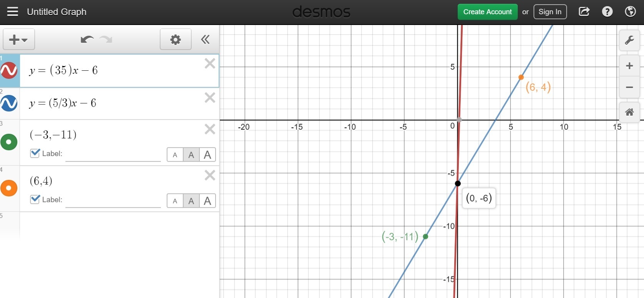Reset graph to default viewport

(x=629, y=112)
